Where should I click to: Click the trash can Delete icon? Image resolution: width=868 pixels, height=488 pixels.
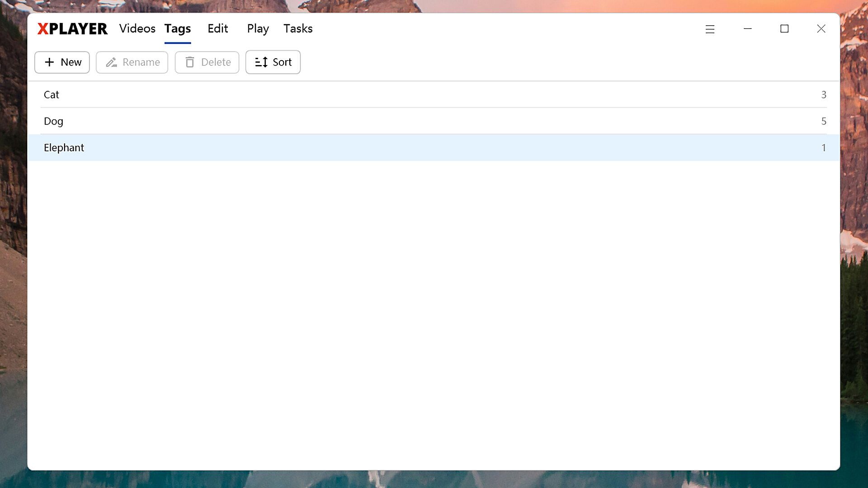[190, 62]
